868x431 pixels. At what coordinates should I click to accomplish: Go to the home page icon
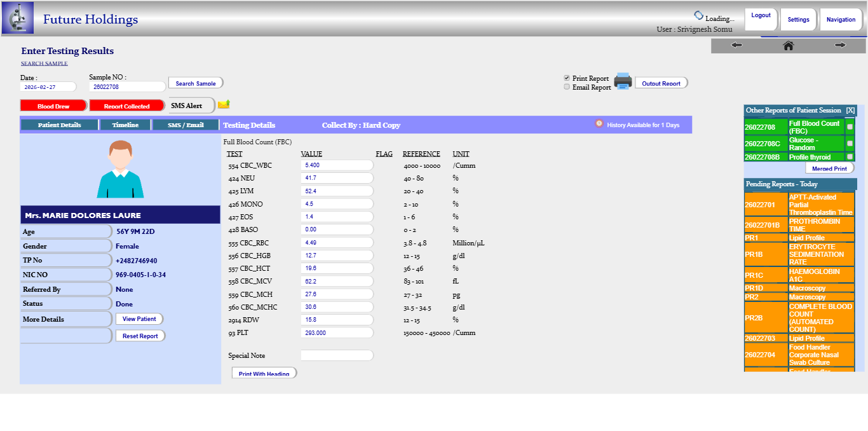point(788,45)
